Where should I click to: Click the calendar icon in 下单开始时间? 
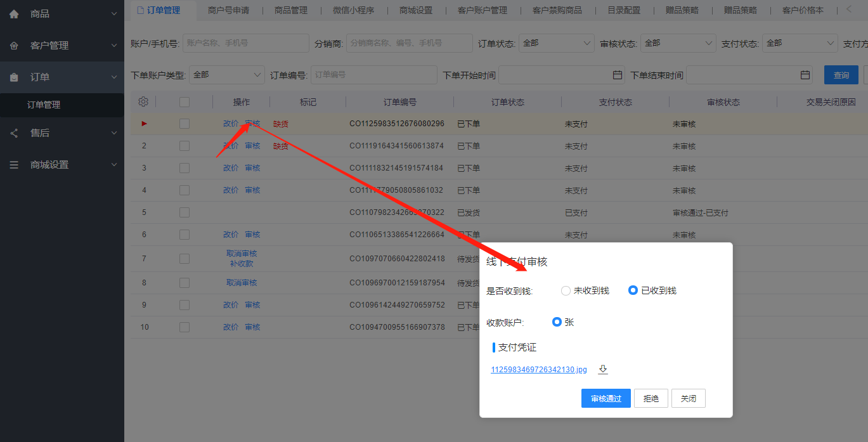pyautogui.click(x=618, y=75)
